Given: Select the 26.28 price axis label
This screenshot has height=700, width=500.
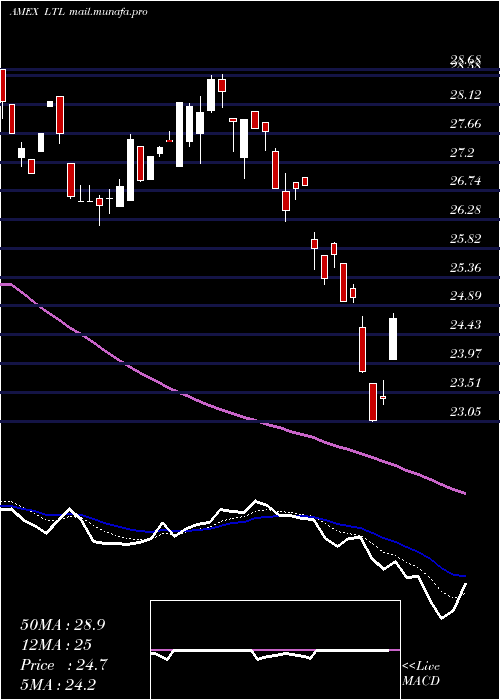Looking at the screenshot, I should tap(466, 209).
